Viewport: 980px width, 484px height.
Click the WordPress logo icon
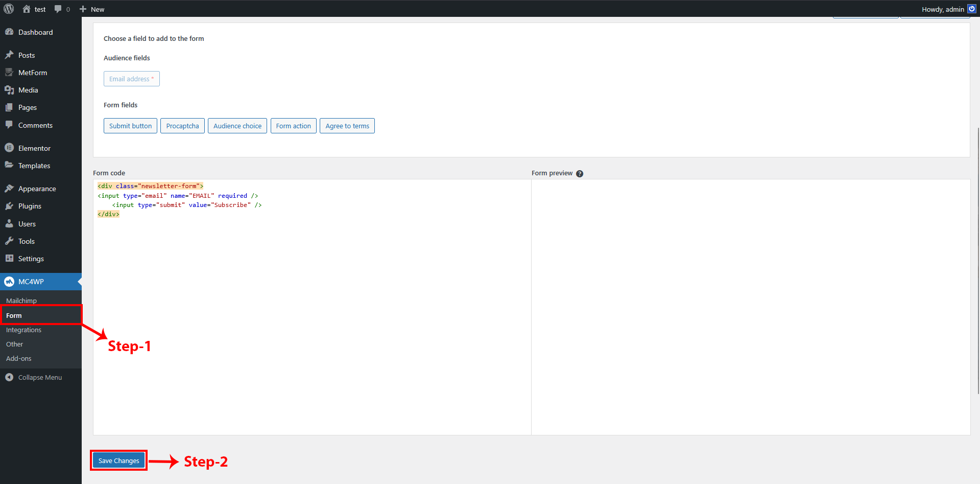[9, 9]
